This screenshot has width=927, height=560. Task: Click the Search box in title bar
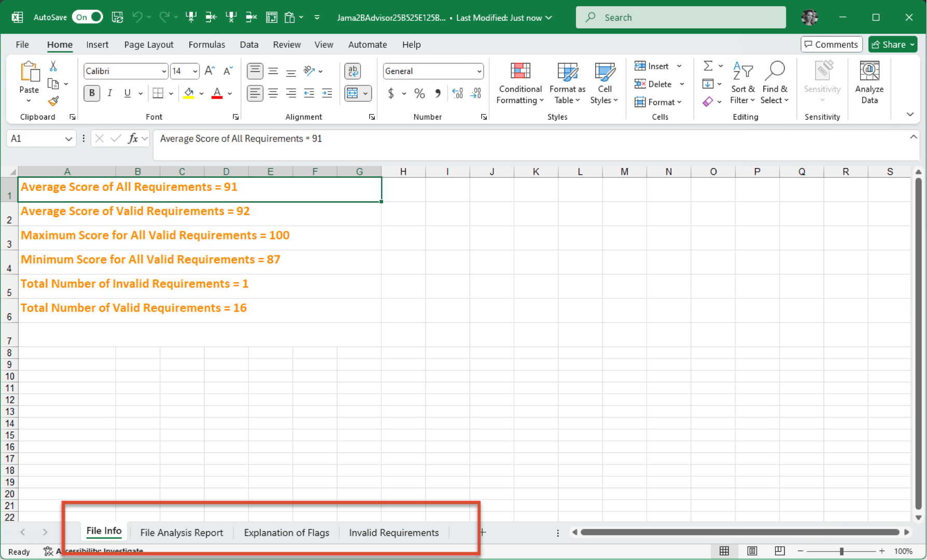point(680,18)
